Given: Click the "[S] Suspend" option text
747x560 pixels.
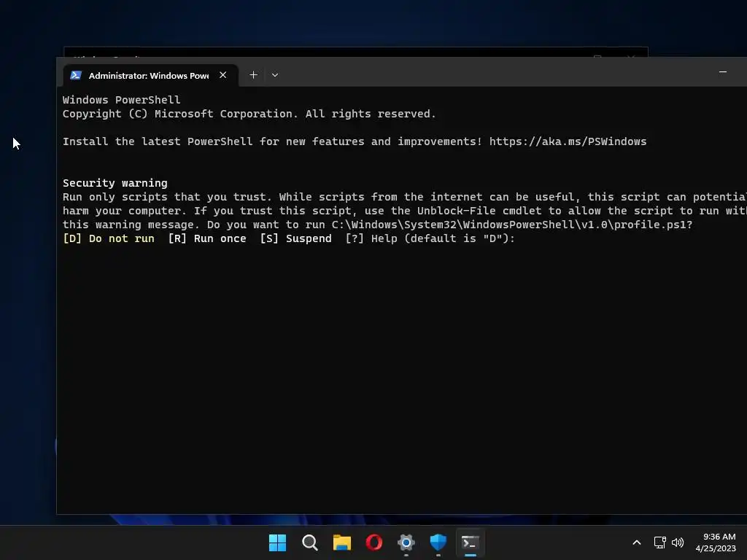Looking at the screenshot, I should tap(296, 238).
